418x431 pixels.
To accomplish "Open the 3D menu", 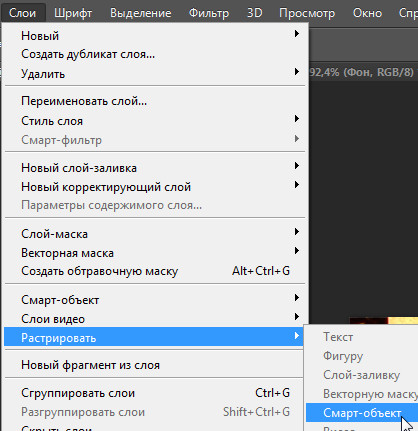I will [254, 13].
